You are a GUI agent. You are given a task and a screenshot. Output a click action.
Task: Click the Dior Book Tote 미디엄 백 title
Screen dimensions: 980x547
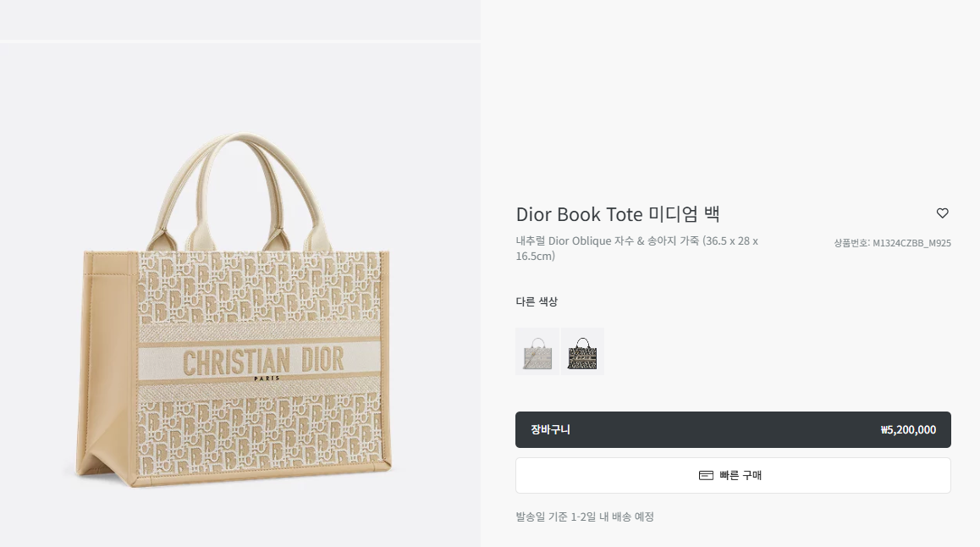[x=618, y=214]
